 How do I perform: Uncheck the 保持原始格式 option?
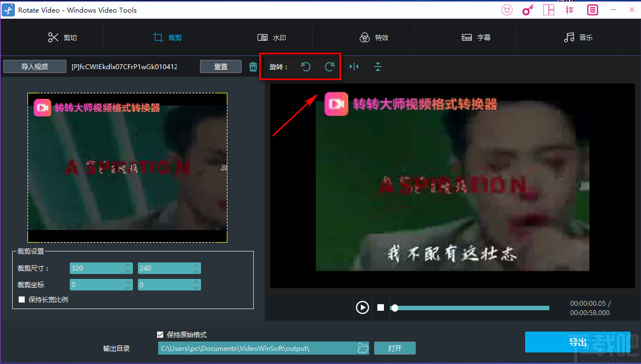click(x=160, y=334)
